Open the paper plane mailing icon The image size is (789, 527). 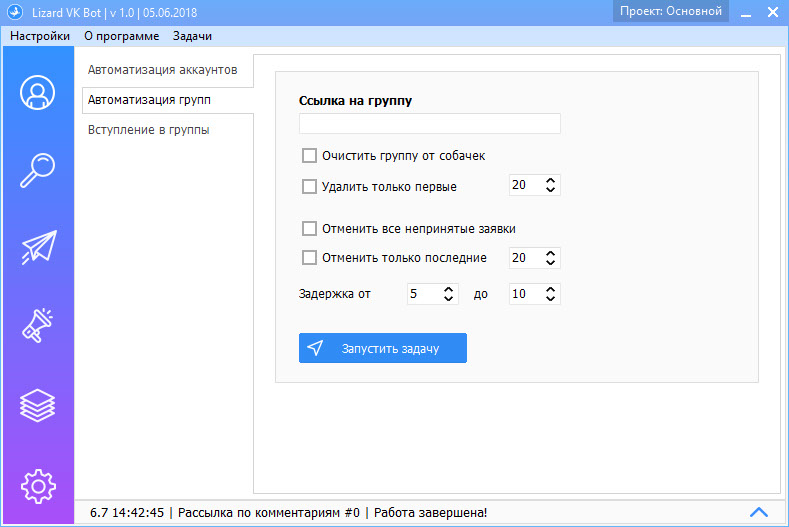coord(37,248)
